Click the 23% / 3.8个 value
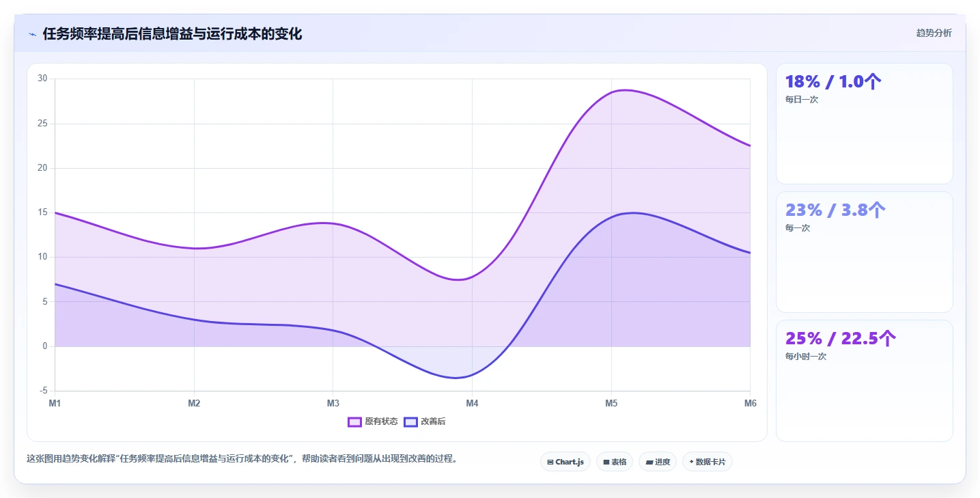This screenshot has width=980, height=498. pos(835,210)
